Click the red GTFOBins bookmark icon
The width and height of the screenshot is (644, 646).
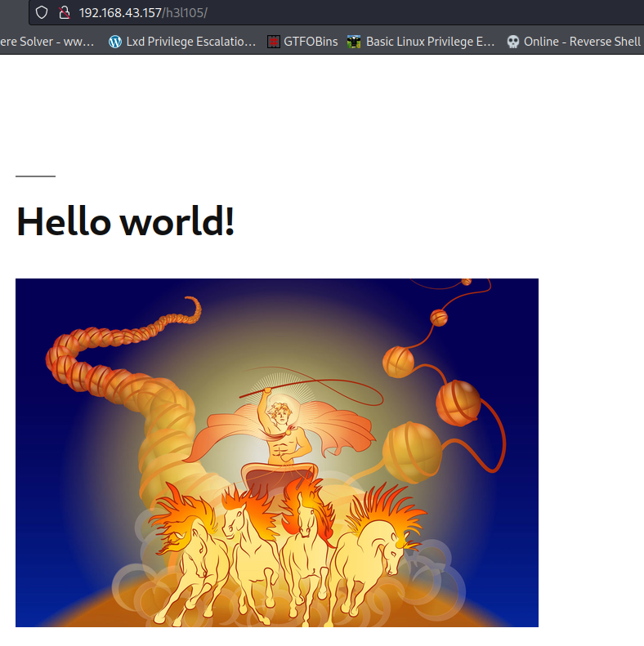point(274,42)
